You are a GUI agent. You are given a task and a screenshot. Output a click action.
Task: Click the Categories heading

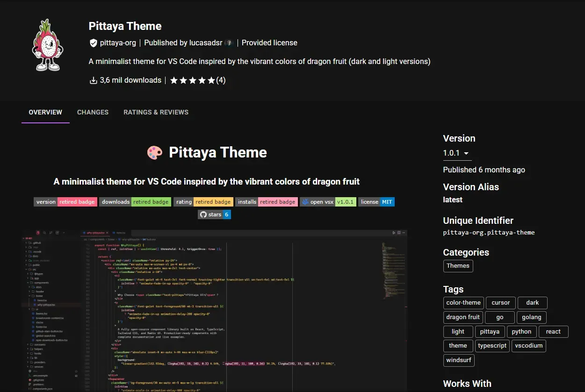[x=466, y=253]
